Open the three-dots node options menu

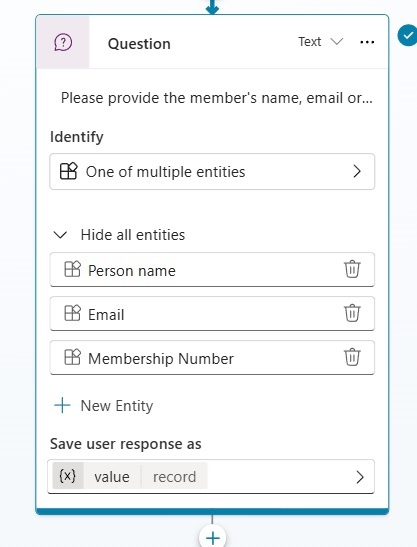[x=367, y=42]
